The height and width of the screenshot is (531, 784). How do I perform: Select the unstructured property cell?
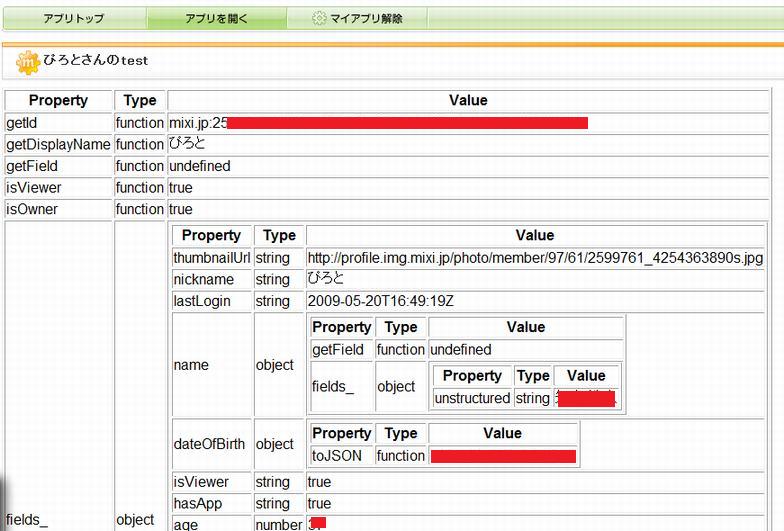click(x=472, y=398)
